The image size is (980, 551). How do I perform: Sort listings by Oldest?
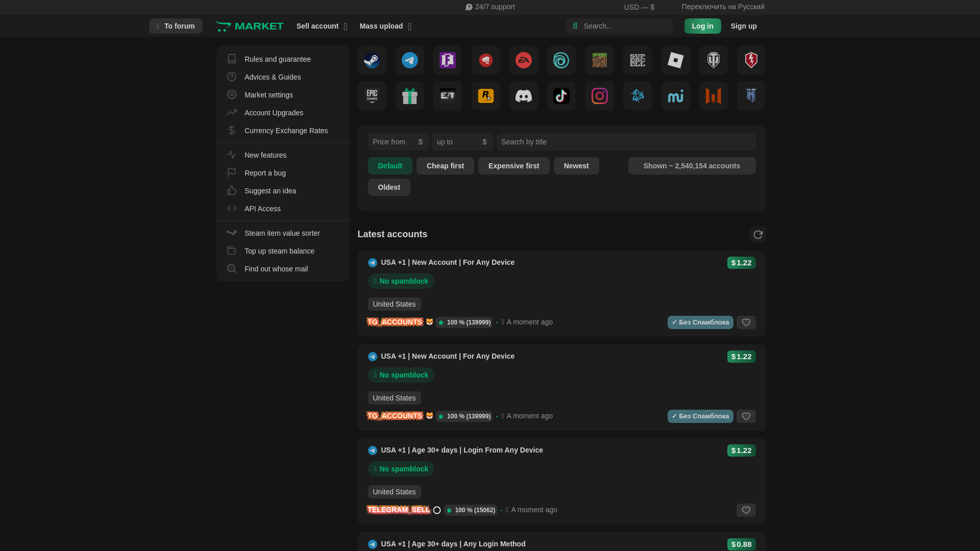[389, 187]
